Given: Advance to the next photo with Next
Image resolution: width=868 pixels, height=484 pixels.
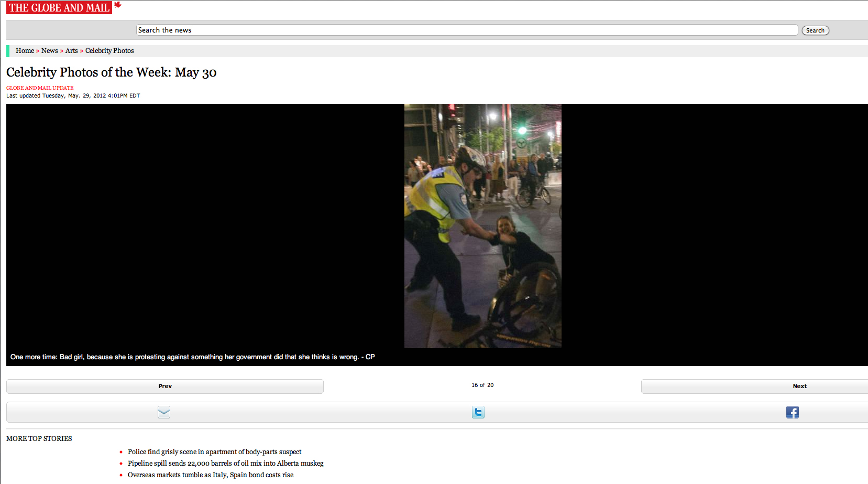Looking at the screenshot, I should (799, 386).
